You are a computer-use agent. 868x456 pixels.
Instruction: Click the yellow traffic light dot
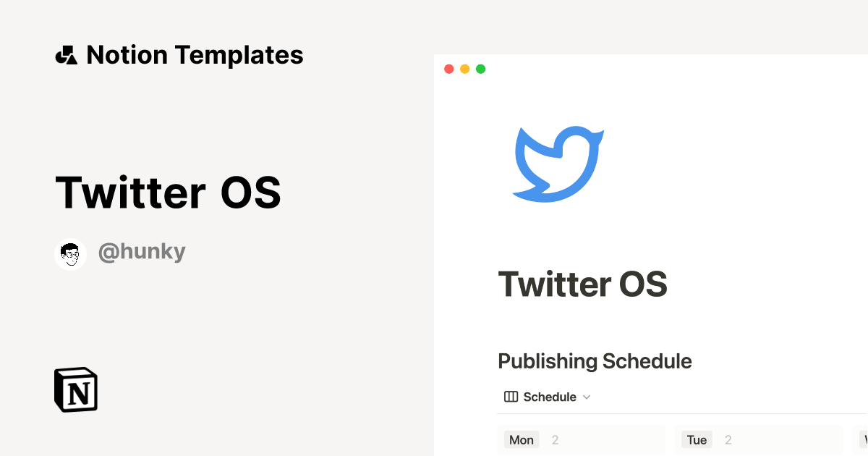pos(464,69)
